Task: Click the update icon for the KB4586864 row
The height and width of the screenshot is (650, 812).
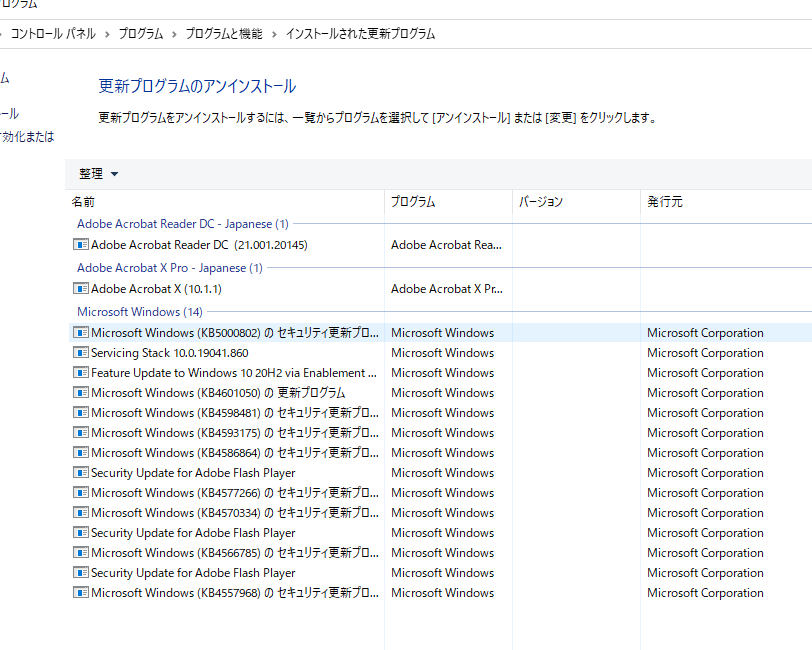Action: pos(80,453)
